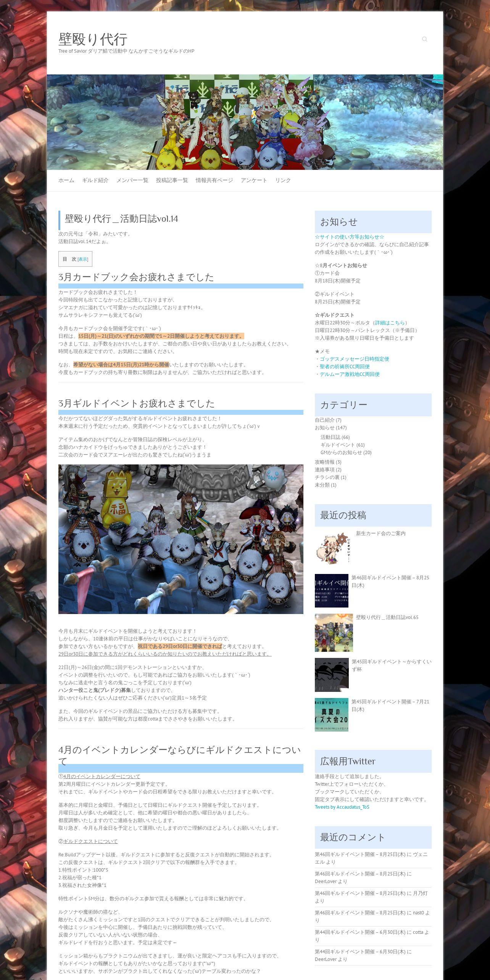The height and width of the screenshot is (980, 490).
Task: Open 第45回ギルドイベント開催 – 7月21日 post title
Action: tap(390, 706)
